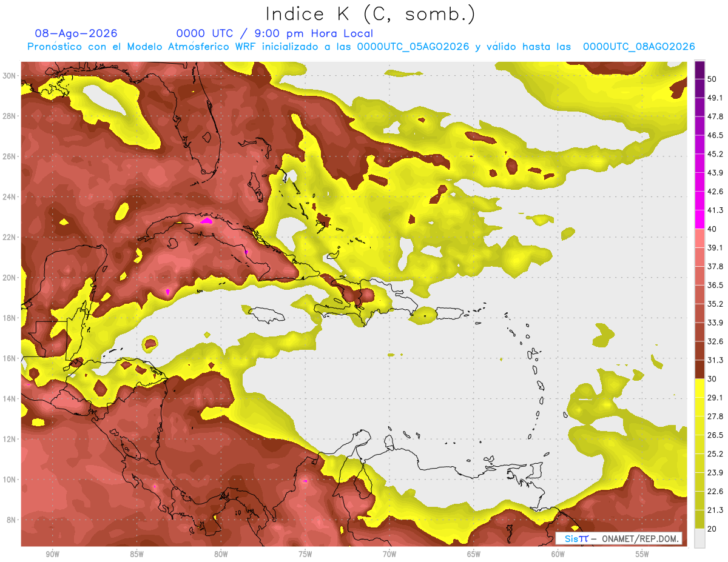Click the '18N' latitude label
Viewport: 728px width, 562px height.
point(10,318)
